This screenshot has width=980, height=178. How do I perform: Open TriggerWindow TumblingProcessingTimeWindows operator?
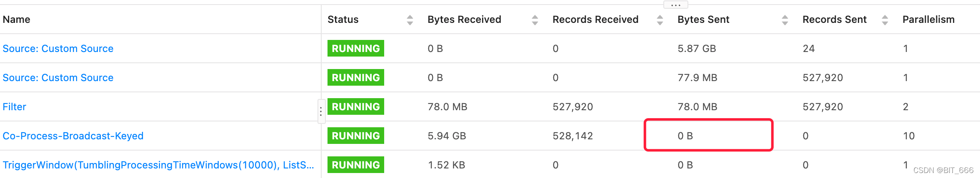[x=158, y=165]
